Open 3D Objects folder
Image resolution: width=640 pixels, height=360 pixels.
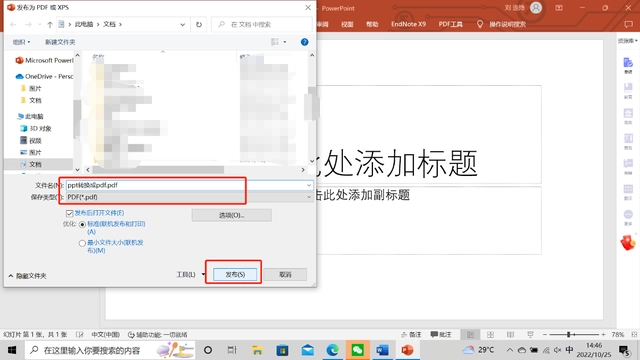tap(36, 129)
